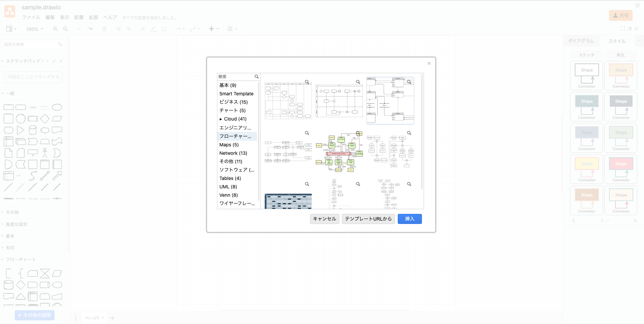Viewport: 644px width, 324px height.
Task: Select the dark blue grid template thumbnail
Action: 288,201
